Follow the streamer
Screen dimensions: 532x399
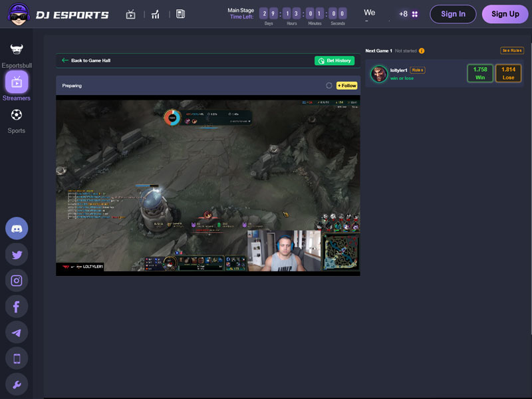click(x=346, y=86)
